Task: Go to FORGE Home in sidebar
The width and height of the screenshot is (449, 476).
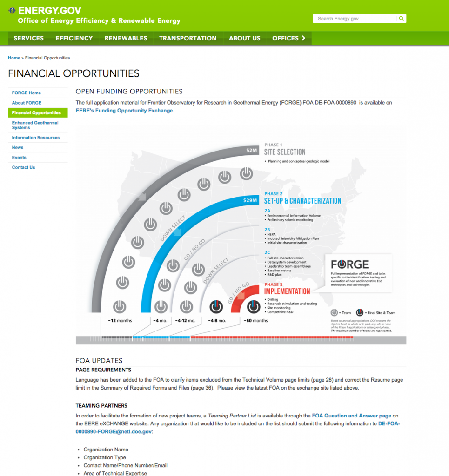Action: [x=27, y=93]
